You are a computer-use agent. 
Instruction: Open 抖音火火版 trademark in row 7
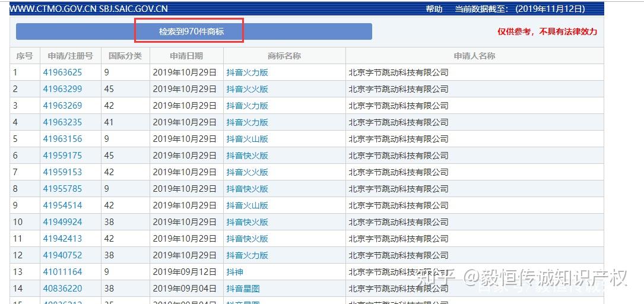pos(248,172)
